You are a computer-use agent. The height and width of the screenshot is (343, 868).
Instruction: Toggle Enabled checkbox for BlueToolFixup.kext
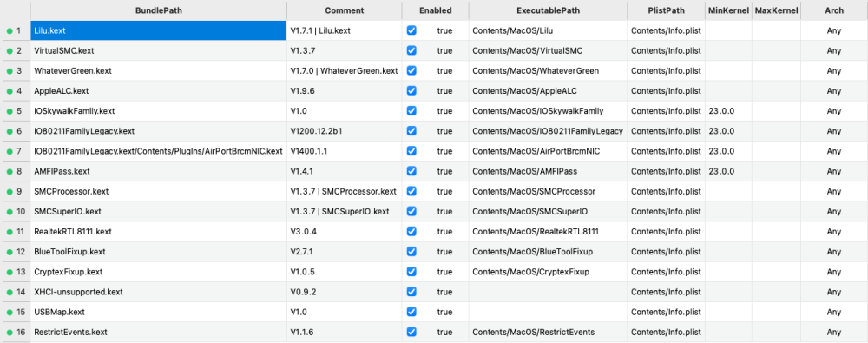click(411, 252)
